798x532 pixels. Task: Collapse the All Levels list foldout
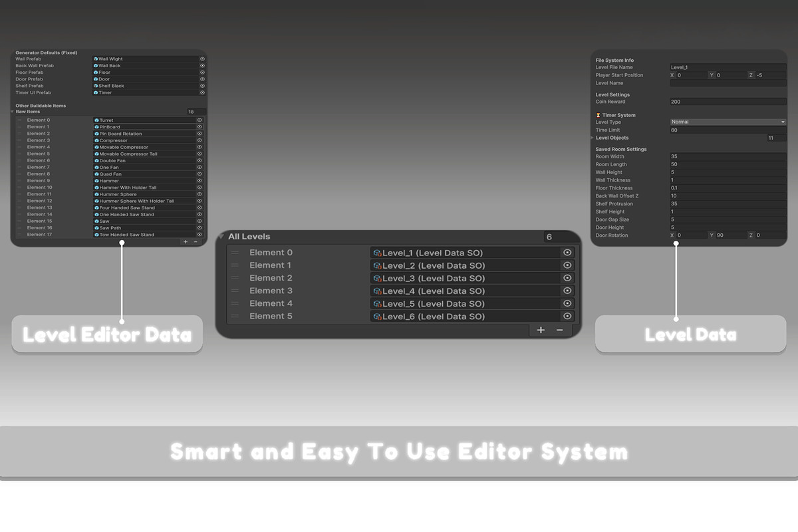[221, 237]
